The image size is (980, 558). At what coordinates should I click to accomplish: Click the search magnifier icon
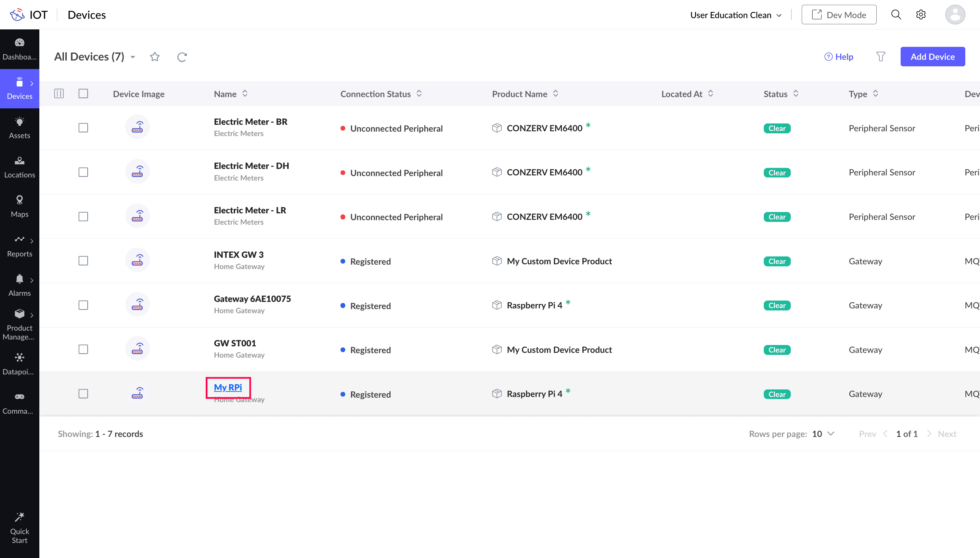point(895,15)
